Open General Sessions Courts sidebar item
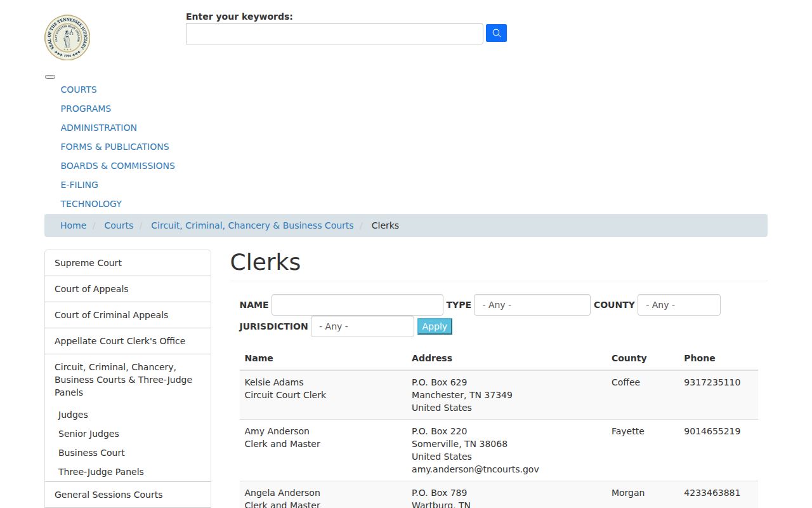Screen dimensions: 812x508 pyautogui.click(x=128, y=495)
